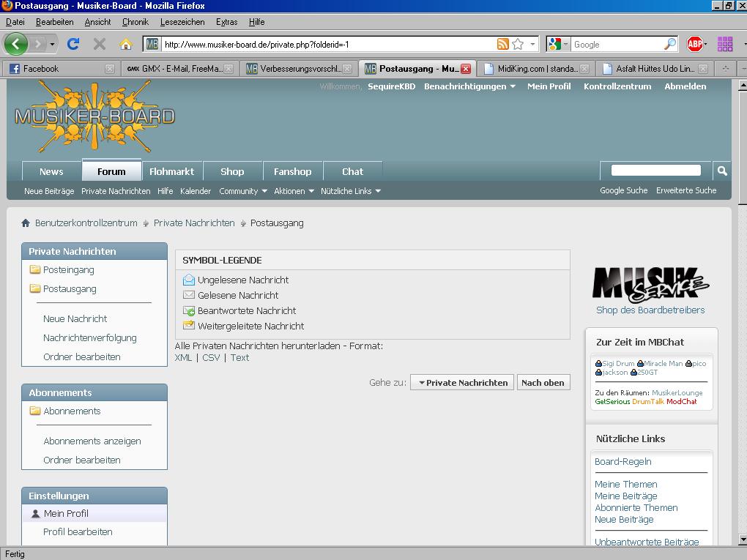Click Erweiterte Suche link
The image size is (747, 560).
[686, 190]
